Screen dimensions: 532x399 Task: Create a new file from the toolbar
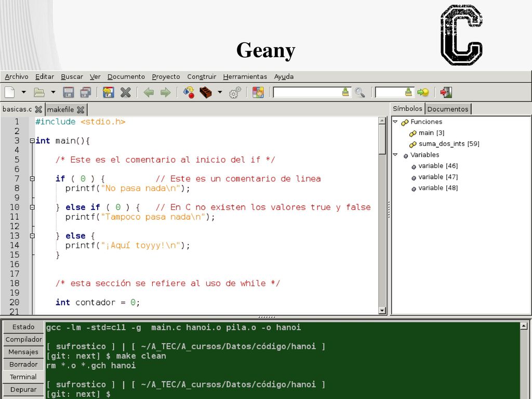[x=9, y=92]
